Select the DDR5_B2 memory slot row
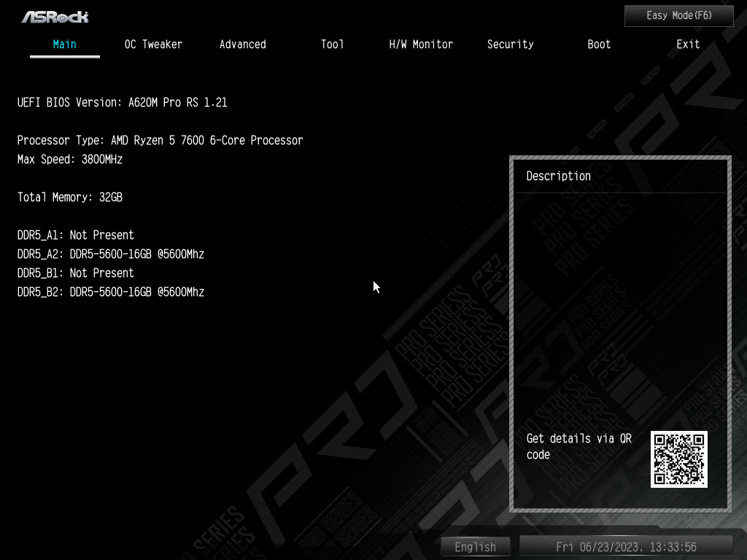The height and width of the screenshot is (560, 747). pyautogui.click(x=111, y=292)
